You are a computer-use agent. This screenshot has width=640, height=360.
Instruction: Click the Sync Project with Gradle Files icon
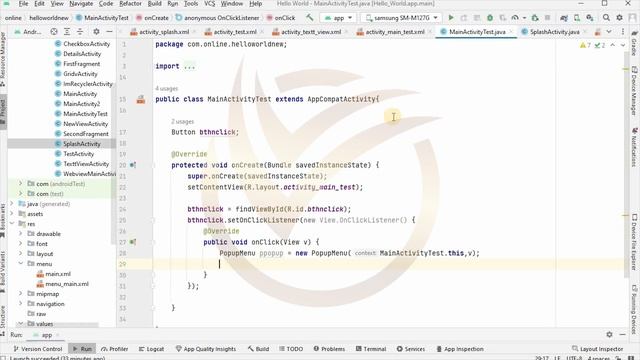tap(564, 18)
